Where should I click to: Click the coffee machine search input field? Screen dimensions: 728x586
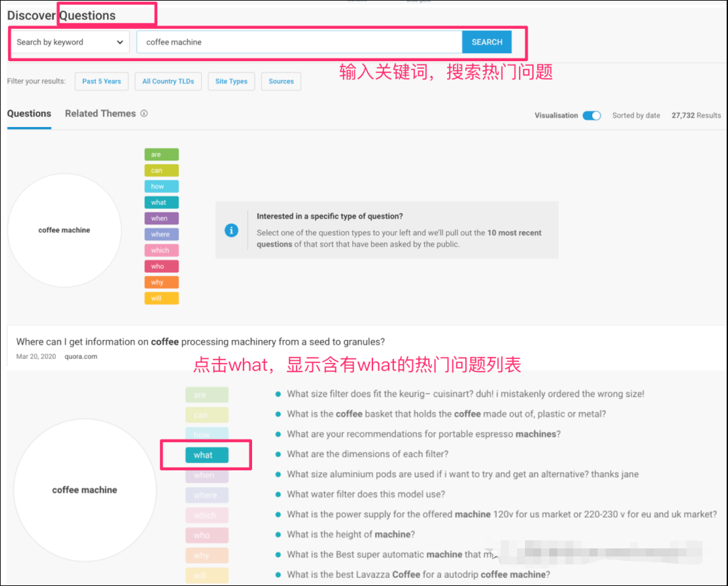[x=299, y=42]
